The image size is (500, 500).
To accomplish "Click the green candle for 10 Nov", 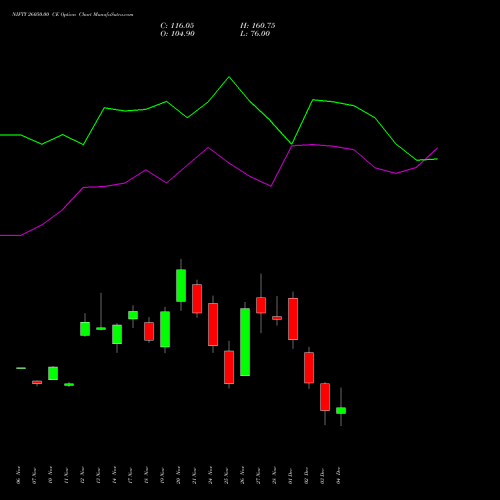I will pos(53,373).
